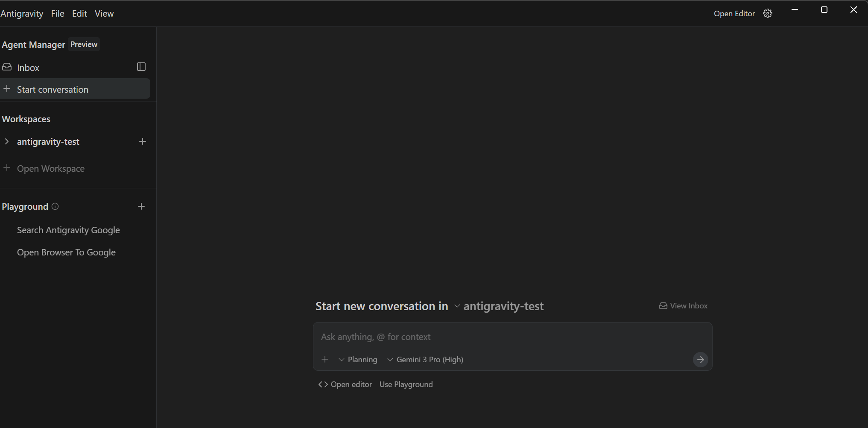The height and width of the screenshot is (428, 868).
Task: Open the File menu
Action: (x=58, y=14)
